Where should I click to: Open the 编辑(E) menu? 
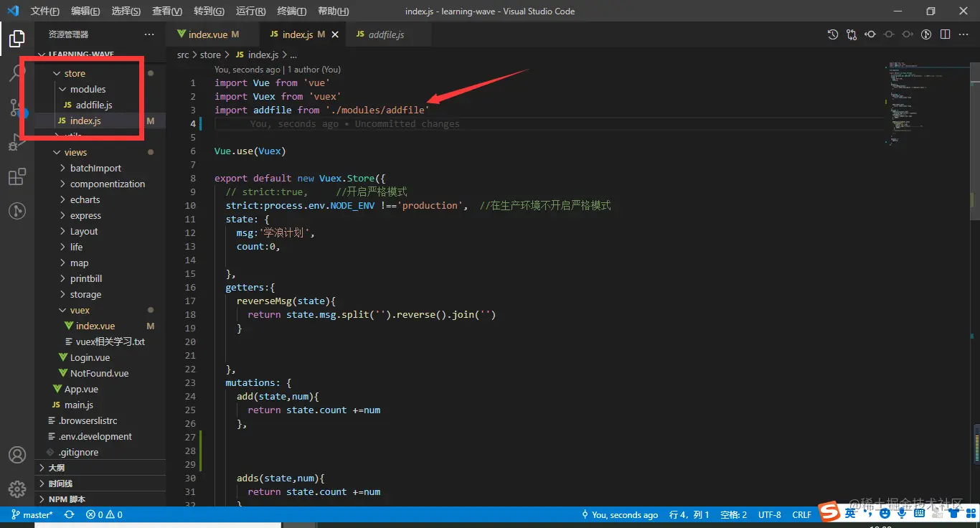(x=86, y=11)
